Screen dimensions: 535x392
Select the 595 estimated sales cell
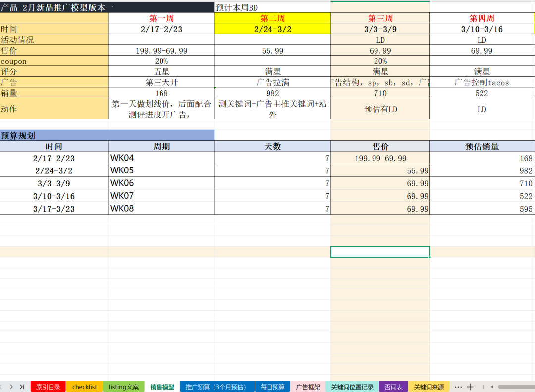point(481,208)
